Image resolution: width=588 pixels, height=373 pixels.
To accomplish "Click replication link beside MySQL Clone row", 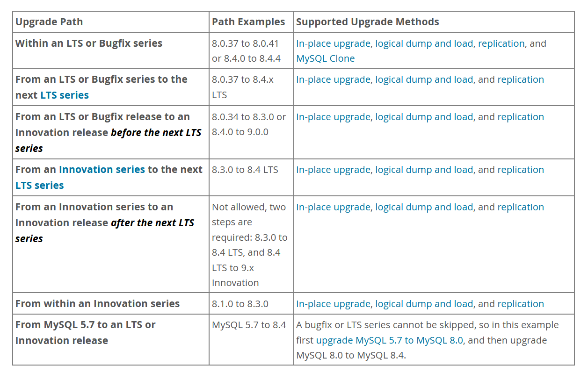I will point(501,43).
